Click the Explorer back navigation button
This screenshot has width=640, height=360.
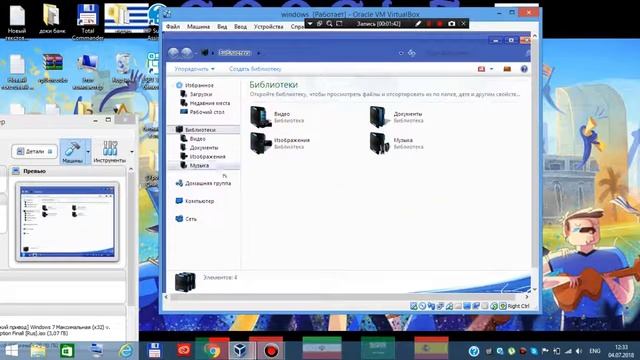tap(173, 53)
